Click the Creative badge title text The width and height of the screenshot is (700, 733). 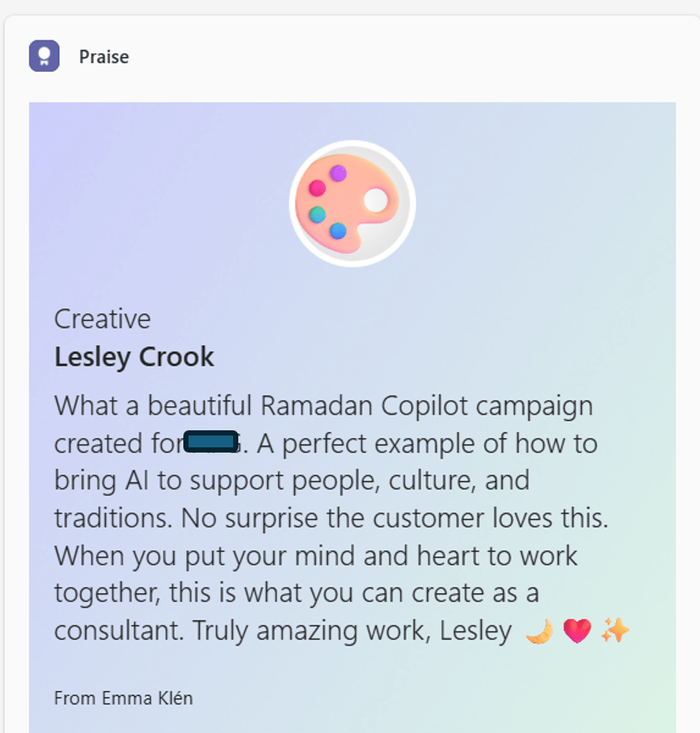(x=102, y=319)
